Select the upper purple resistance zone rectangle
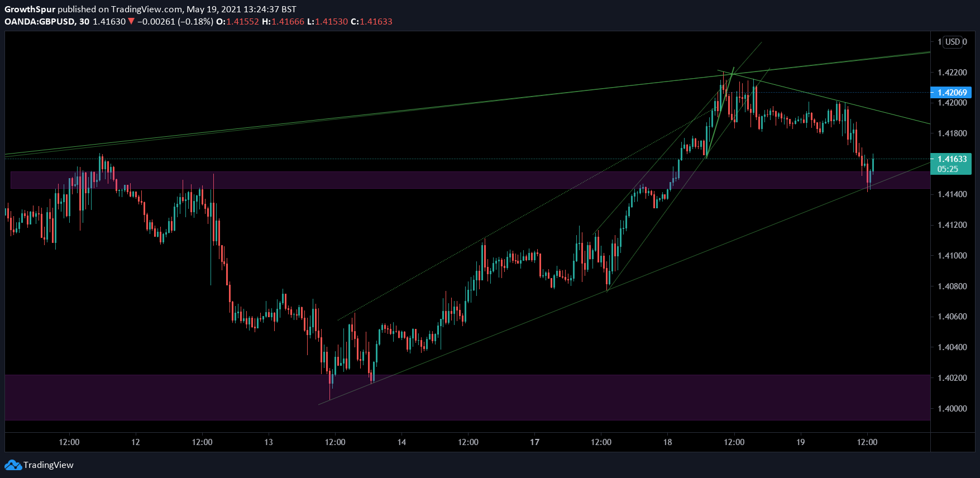Screen dimensions: 980x478 [x=471, y=180]
